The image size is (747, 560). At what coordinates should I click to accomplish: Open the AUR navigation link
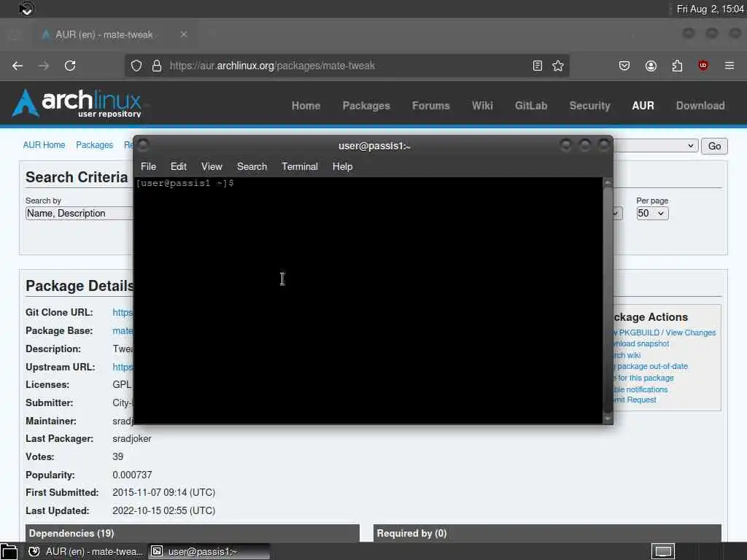[x=643, y=106]
